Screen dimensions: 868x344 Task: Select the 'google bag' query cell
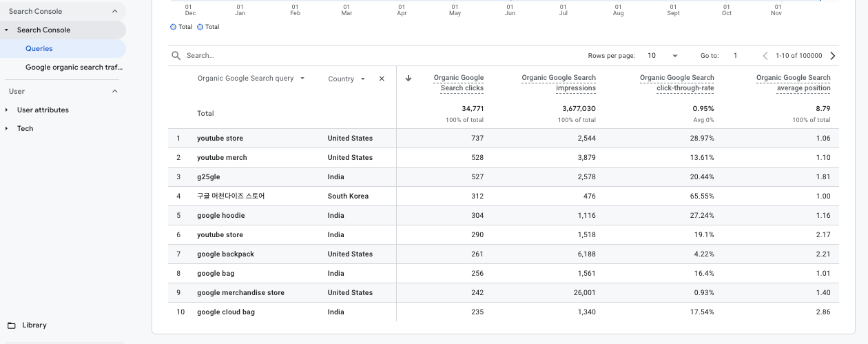point(216,274)
